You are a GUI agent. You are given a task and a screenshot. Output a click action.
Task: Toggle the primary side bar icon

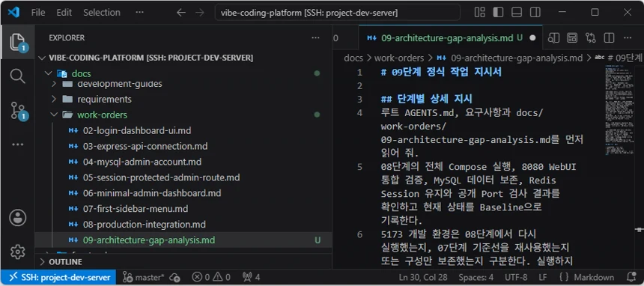[x=498, y=12]
